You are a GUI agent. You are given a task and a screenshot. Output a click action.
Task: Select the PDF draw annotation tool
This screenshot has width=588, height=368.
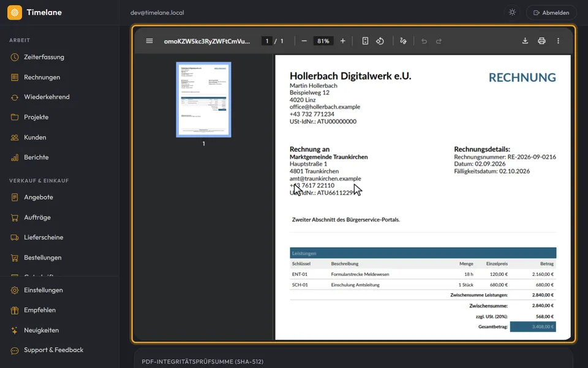coord(403,41)
